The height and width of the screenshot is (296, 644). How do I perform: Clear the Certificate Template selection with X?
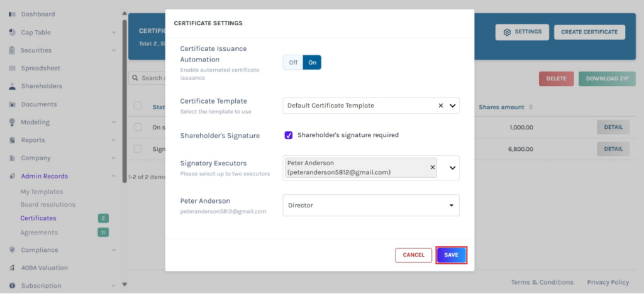pos(441,106)
